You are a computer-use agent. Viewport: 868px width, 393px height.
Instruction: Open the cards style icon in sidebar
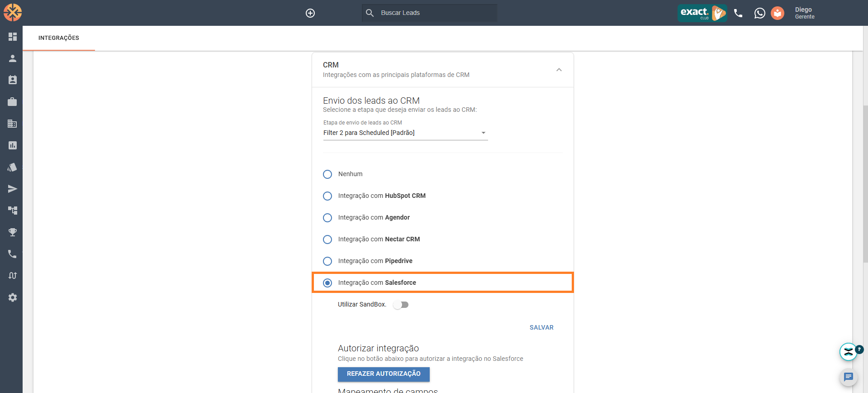tap(13, 167)
